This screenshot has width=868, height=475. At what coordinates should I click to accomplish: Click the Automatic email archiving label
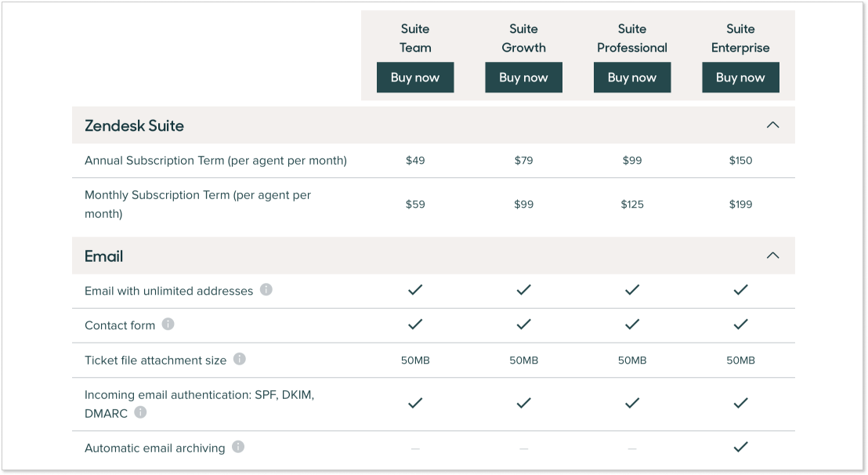click(155, 448)
